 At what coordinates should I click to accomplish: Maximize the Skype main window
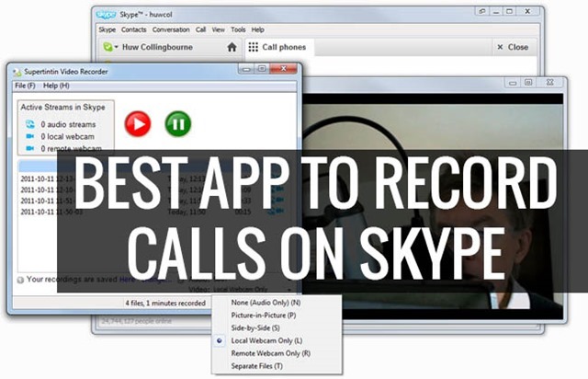pyautogui.click(x=509, y=12)
